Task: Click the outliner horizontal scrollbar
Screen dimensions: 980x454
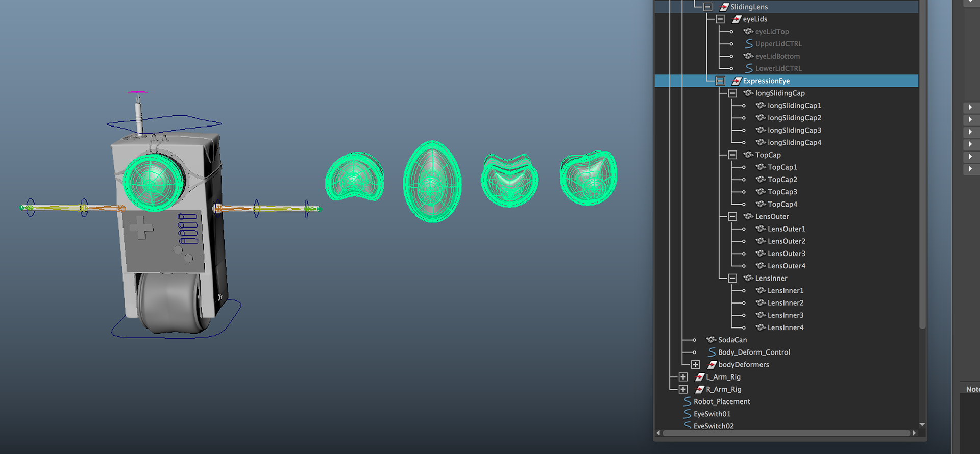Action: pos(786,433)
